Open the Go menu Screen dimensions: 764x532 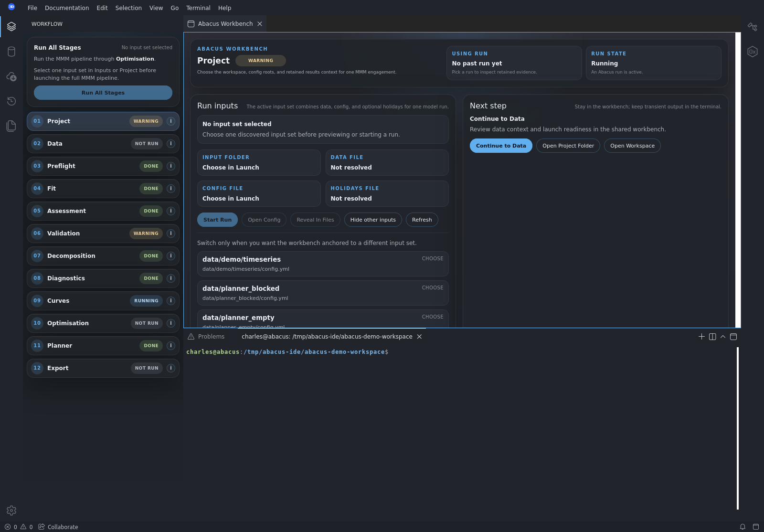point(175,8)
